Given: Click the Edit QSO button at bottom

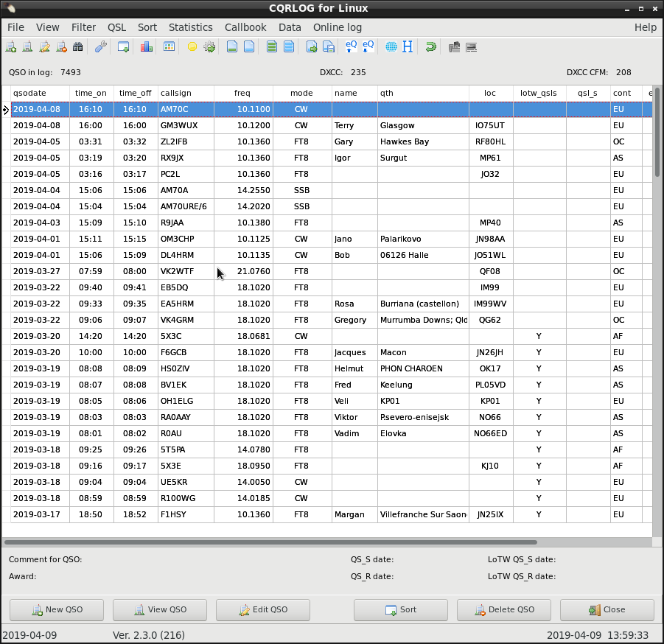Looking at the screenshot, I should click(263, 609).
